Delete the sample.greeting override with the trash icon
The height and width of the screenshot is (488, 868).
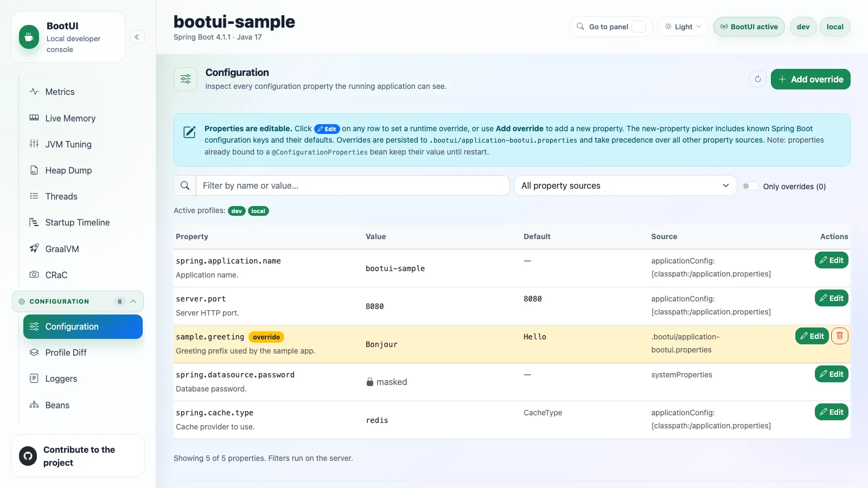[840, 336]
